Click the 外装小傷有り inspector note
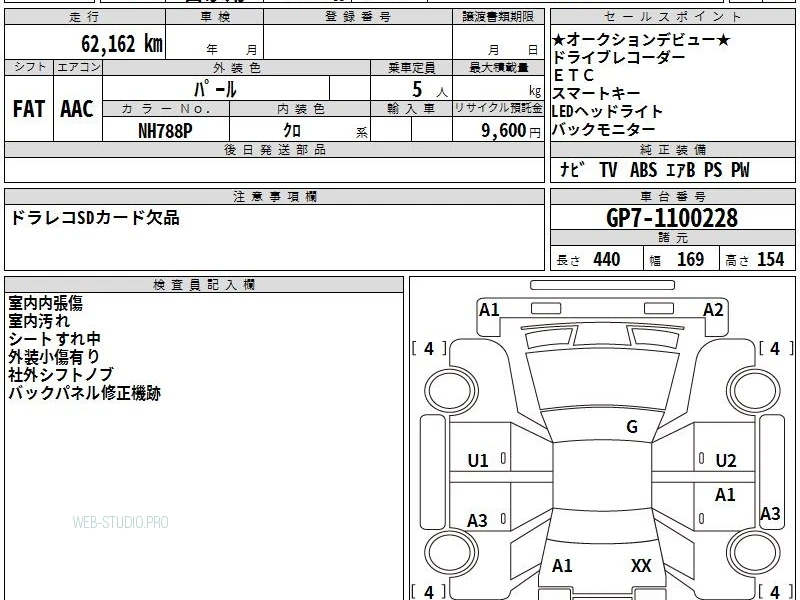800x600 pixels. tap(54, 357)
